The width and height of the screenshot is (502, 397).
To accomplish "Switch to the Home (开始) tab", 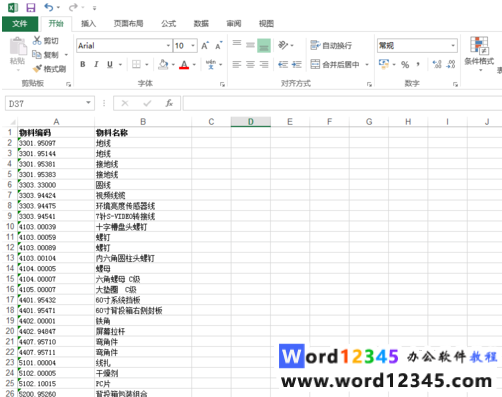I will point(56,24).
